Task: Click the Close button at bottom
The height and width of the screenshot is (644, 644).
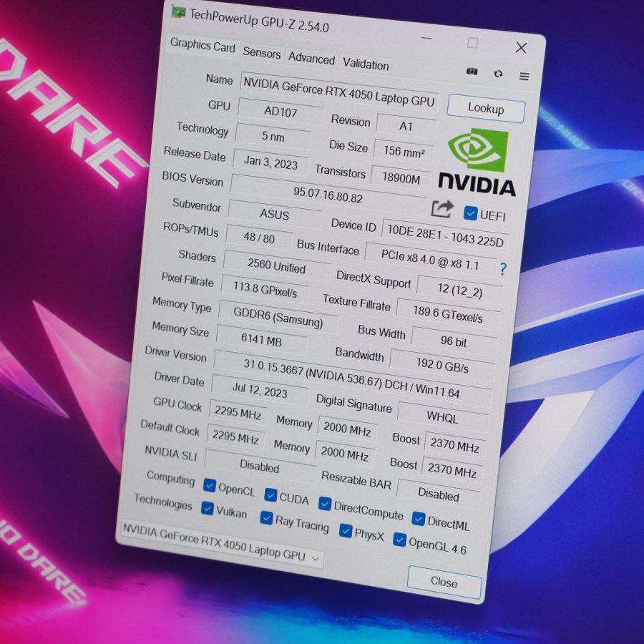Action: (444, 582)
